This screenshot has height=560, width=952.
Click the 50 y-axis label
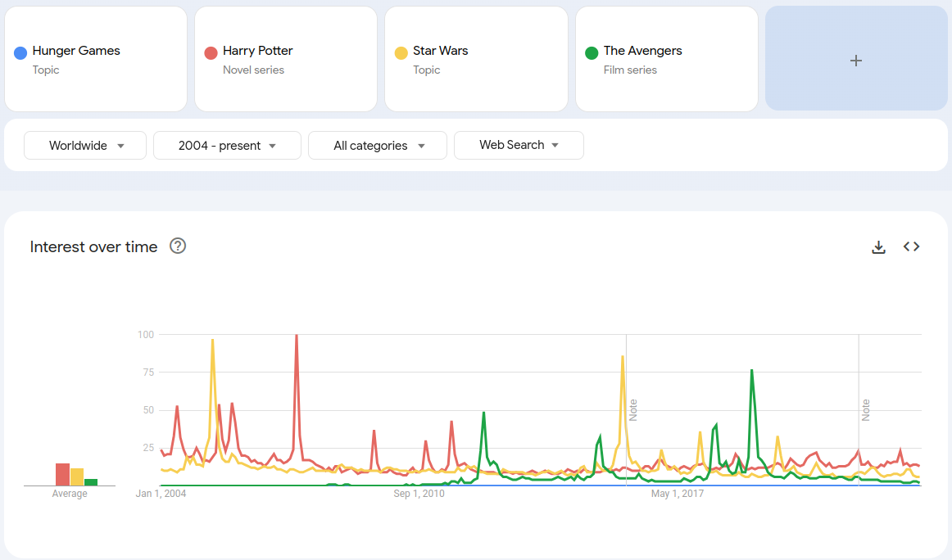coord(149,410)
